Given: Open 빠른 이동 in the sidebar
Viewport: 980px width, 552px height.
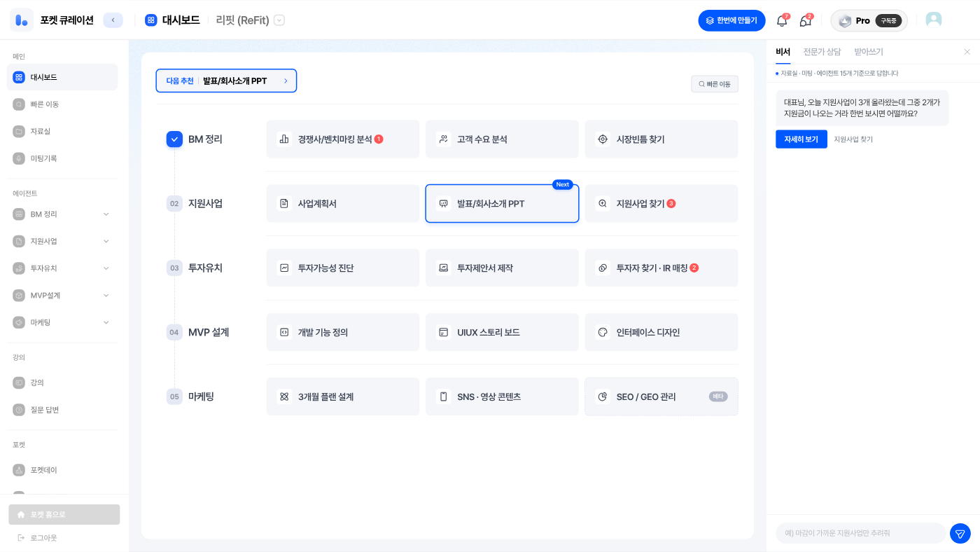Looking at the screenshot, I should 62,104.
